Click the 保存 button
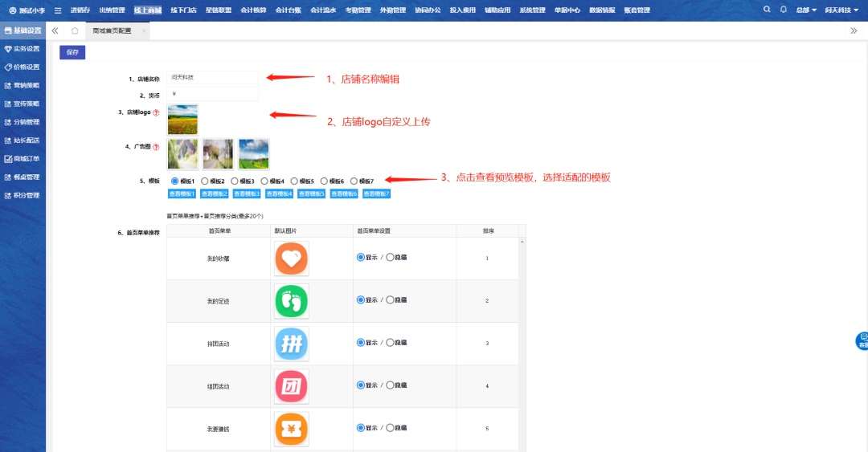Viewport: 868px width, 452px height. [72, 52]
